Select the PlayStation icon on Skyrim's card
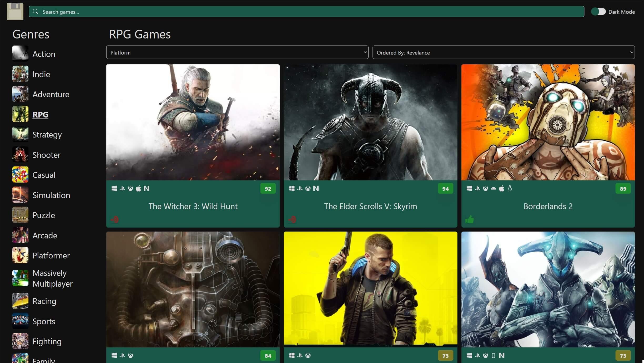The height and width of the screenshot is (363, 644). [300, 188]
